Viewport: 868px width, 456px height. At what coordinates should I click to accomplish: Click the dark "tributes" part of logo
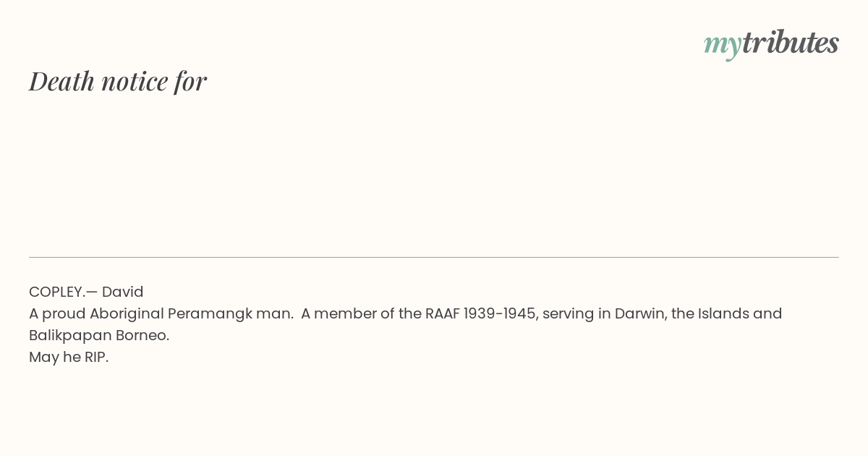(791, 42)
